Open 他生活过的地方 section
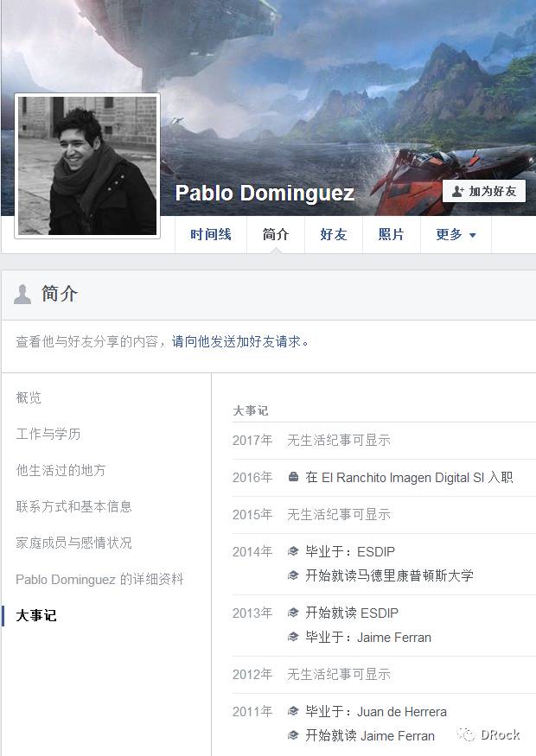 coord(61,470)
